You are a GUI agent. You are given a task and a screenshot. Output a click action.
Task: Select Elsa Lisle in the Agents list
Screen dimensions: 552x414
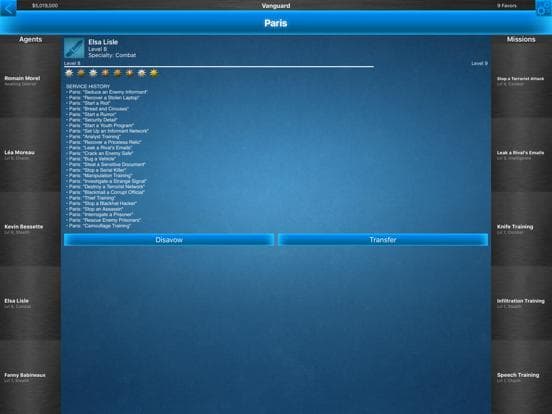coord(30,303)
